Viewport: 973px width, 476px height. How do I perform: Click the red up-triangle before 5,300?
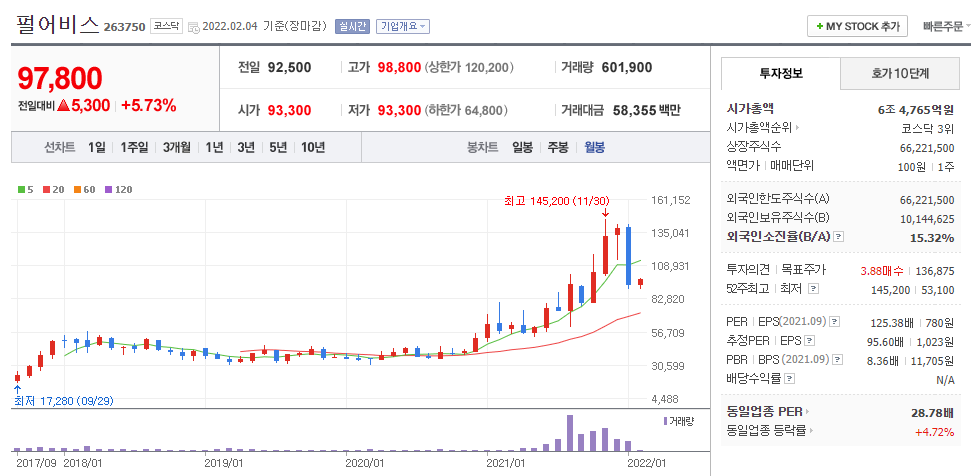pyautogui.click(x=63, y=106)
